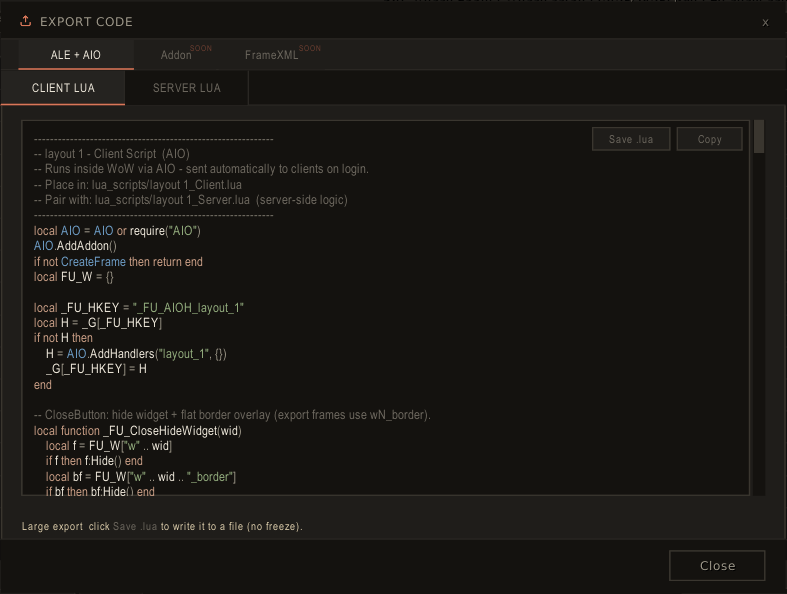
Task: Click the EXPORT CODE dialog title
Action: [86, 22]
